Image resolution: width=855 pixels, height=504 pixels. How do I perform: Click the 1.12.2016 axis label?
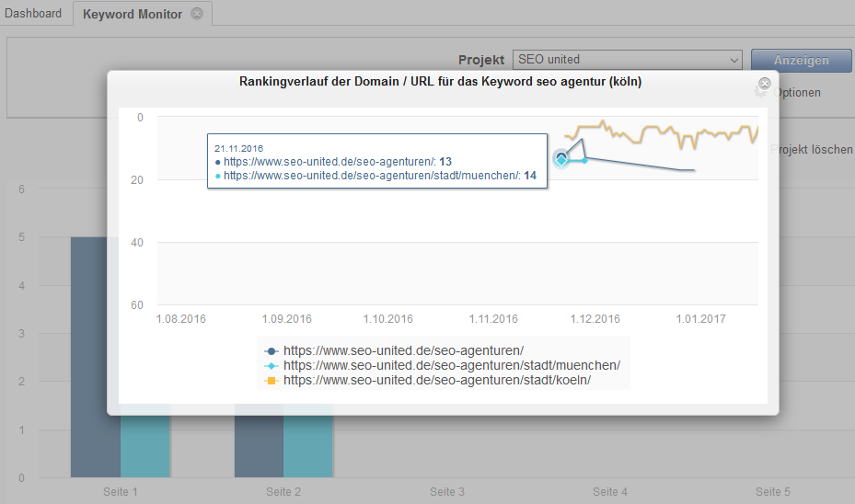pyautogui.click(x=595, y=319)
